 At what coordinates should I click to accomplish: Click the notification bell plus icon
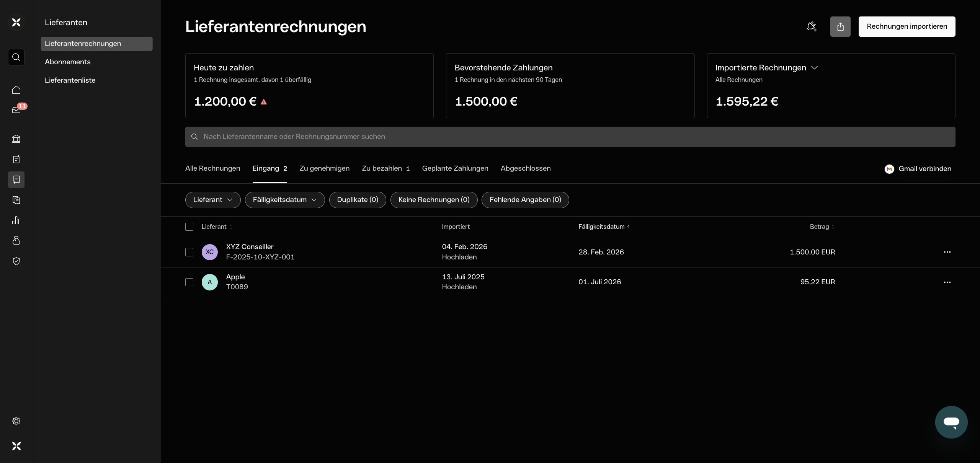click(811, 26)
